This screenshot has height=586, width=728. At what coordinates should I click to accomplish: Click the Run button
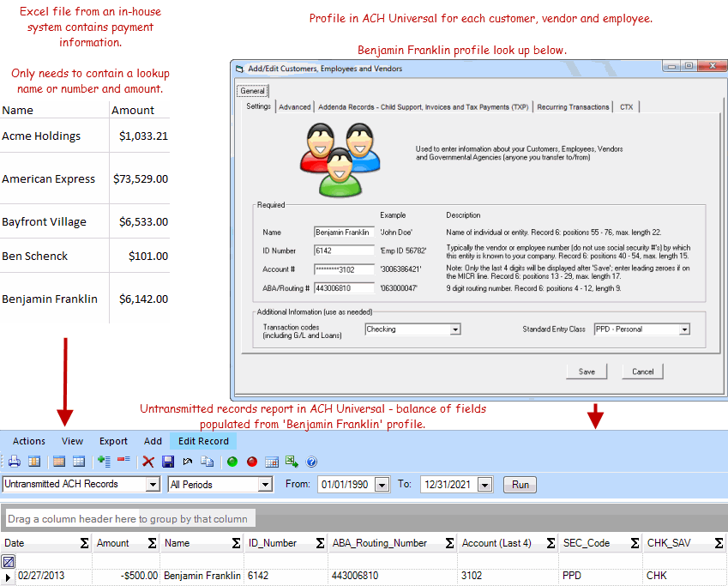point(520,485)
